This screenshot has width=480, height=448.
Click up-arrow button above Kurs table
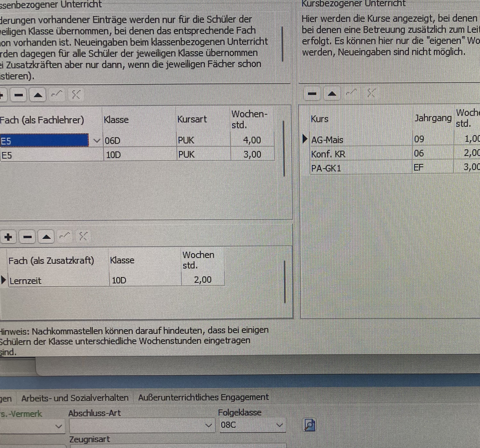point(332,94)
